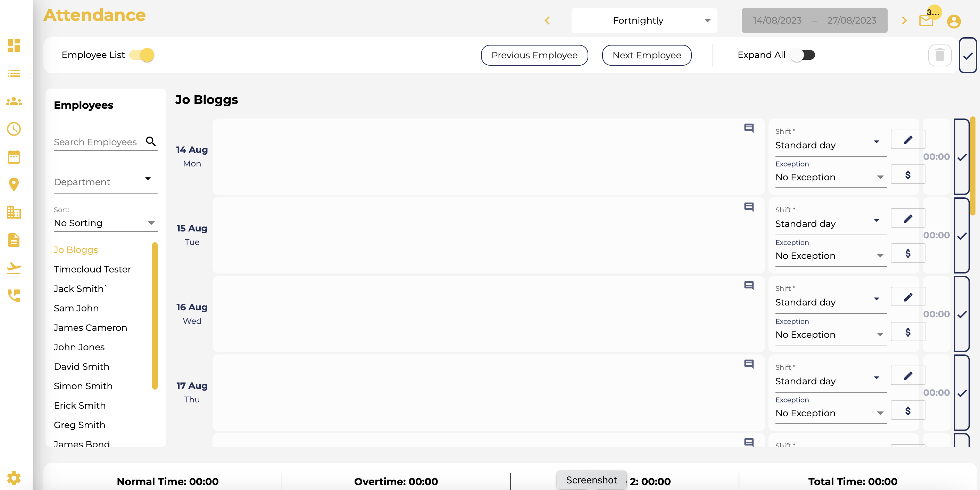Select Timecloud Tester in the employee list
980x490 pixels.
click(x=92, y=269)
